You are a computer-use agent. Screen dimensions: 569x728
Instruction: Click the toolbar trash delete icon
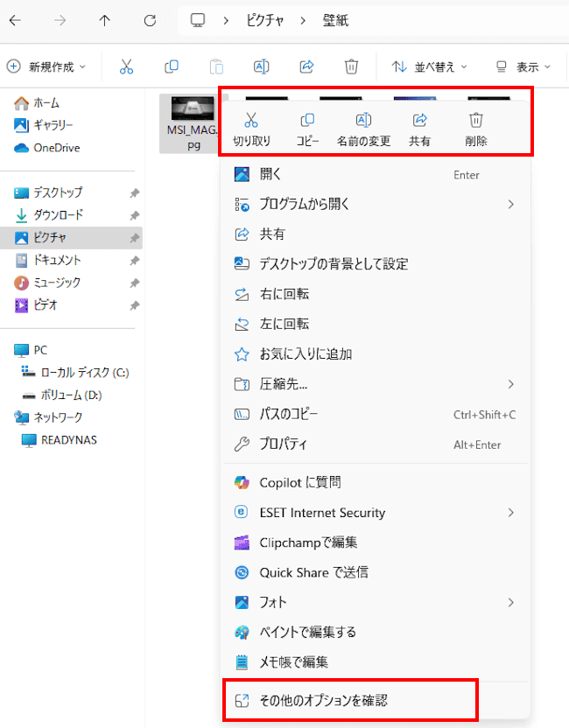[x=351, y=66]
